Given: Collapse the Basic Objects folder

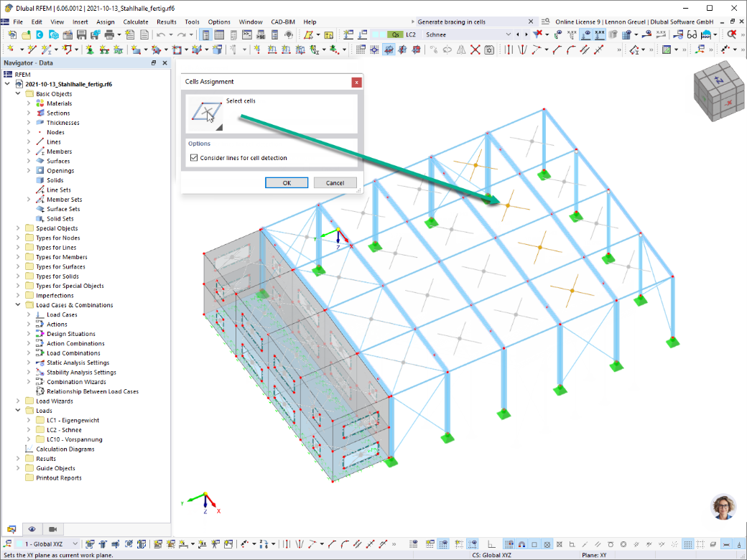Looking at the screenshot, I should (x=18, y=94).
